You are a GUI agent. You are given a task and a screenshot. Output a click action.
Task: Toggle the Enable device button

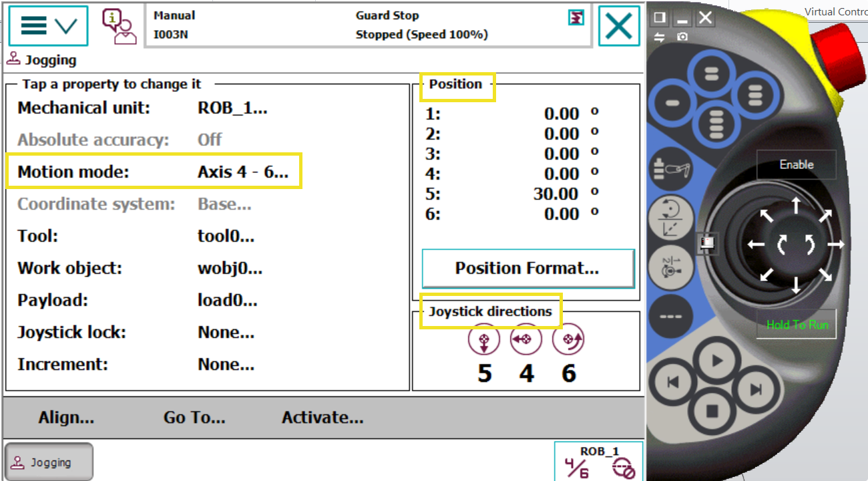796,164
